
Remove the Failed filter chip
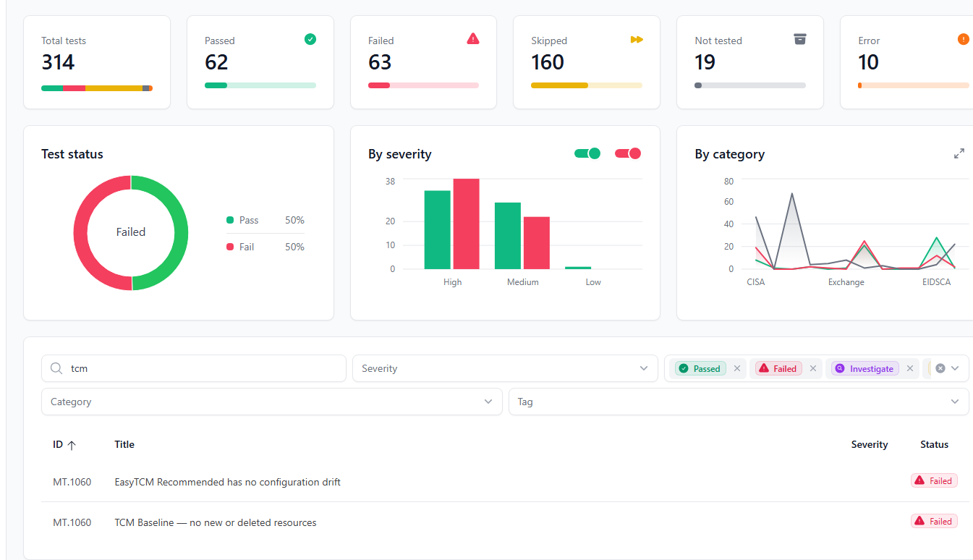[813, 368]
